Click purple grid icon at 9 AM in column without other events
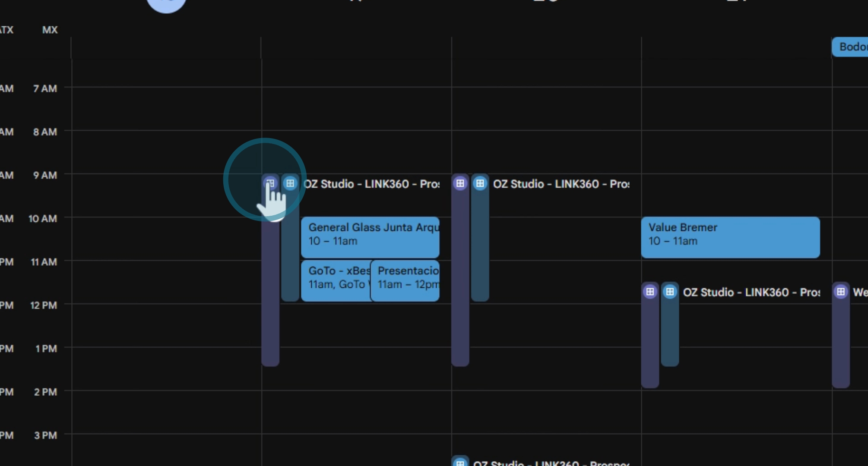 coord(460,183)
